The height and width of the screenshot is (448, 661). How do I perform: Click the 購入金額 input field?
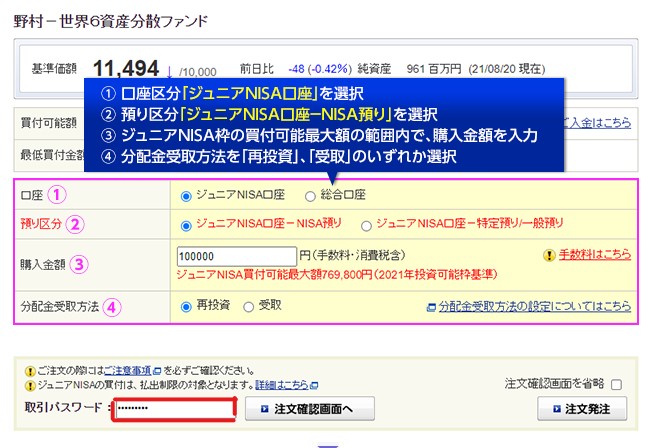coord(237,256)
